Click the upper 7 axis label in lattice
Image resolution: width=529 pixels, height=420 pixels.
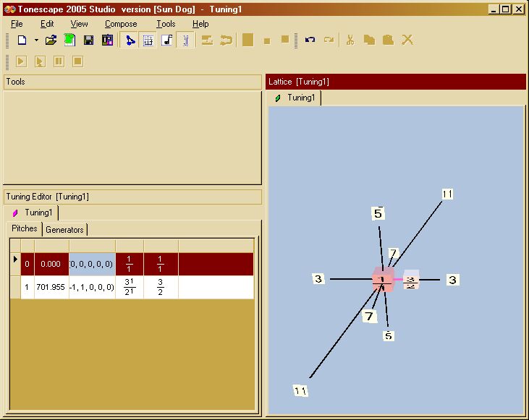(393, 253)
